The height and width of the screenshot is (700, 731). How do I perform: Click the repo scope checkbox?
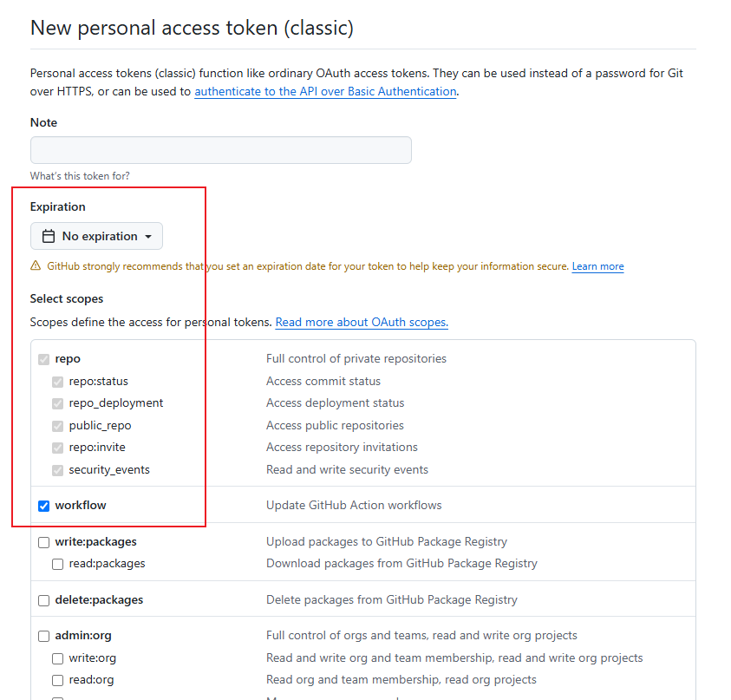pos(44,359)
